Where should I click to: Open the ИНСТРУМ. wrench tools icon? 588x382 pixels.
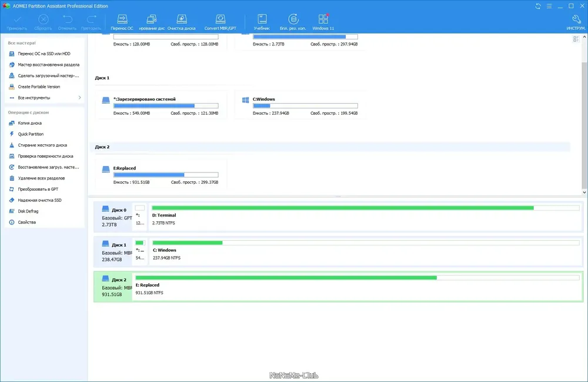point(576,22)
